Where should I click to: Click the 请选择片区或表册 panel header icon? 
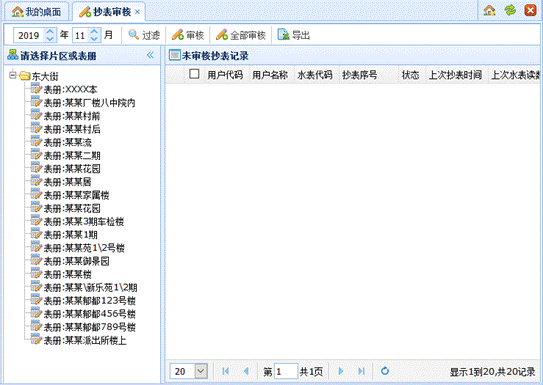13,54
